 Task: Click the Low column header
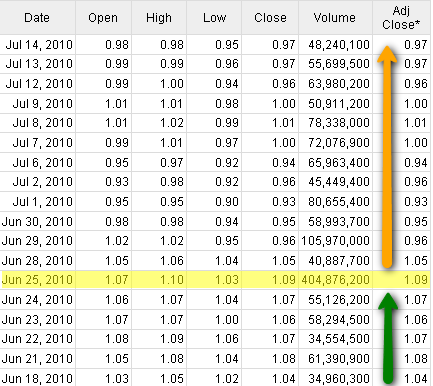pyautogui.click(x=214, y=18)
